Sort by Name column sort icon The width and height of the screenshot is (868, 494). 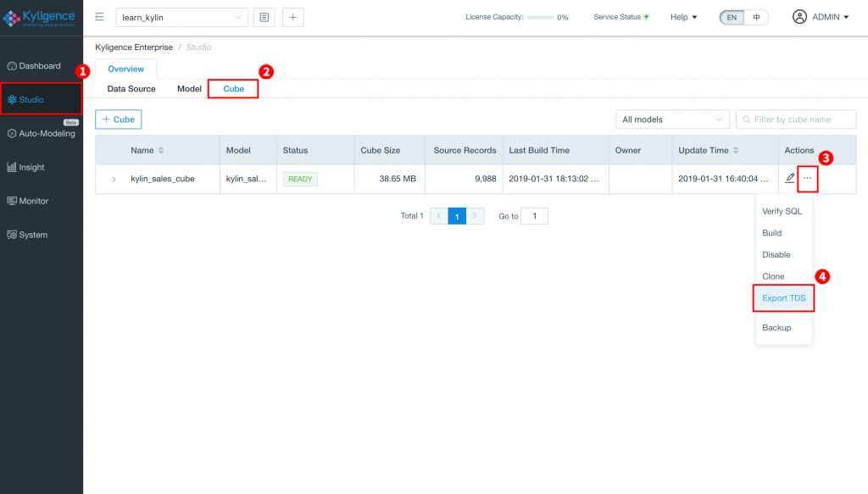161,151
